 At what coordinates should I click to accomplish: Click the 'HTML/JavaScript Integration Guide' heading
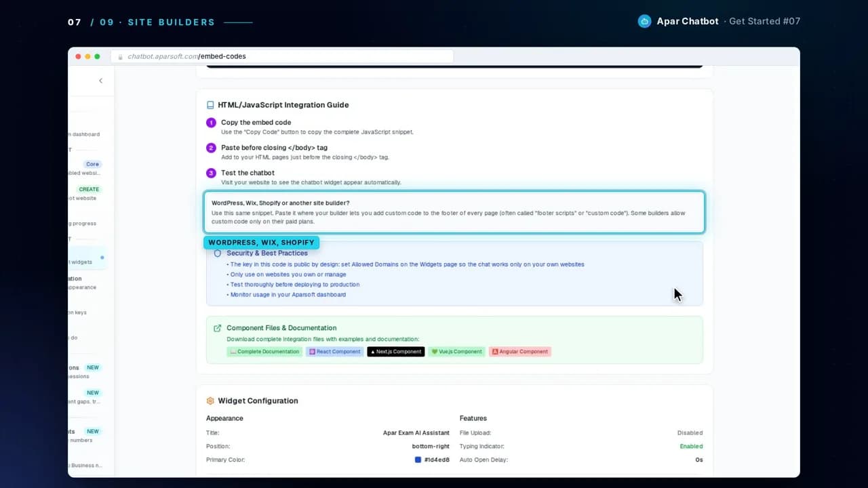pos(283,105)
